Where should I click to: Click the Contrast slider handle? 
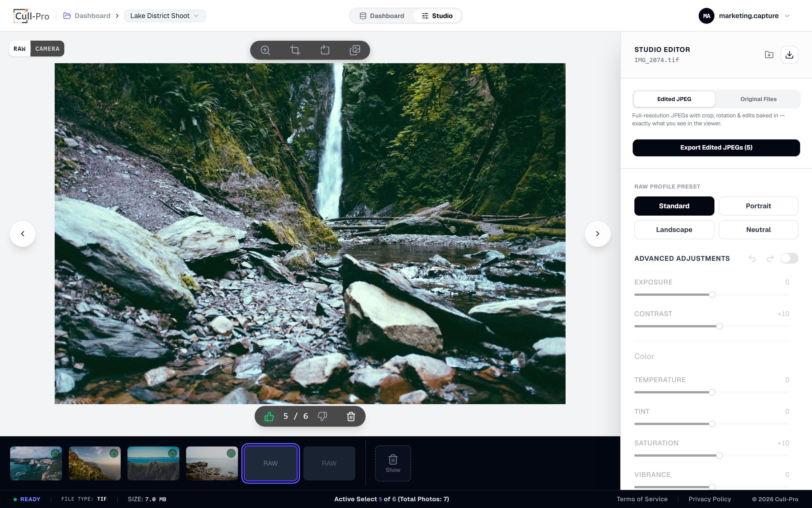click(720, 326)
